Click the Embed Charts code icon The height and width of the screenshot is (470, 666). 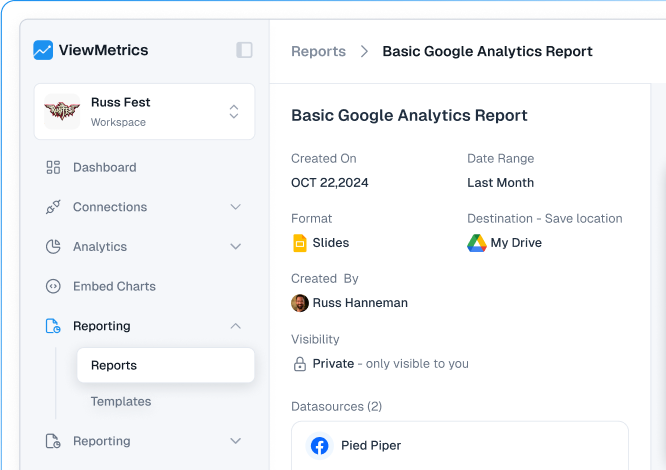pyautogui.click(x=54, y=286)
